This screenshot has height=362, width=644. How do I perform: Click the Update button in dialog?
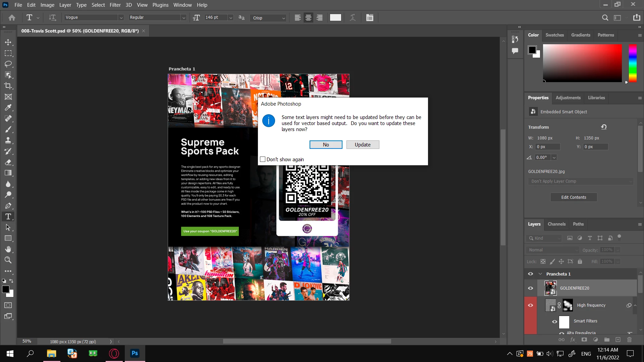pos(362,145)
